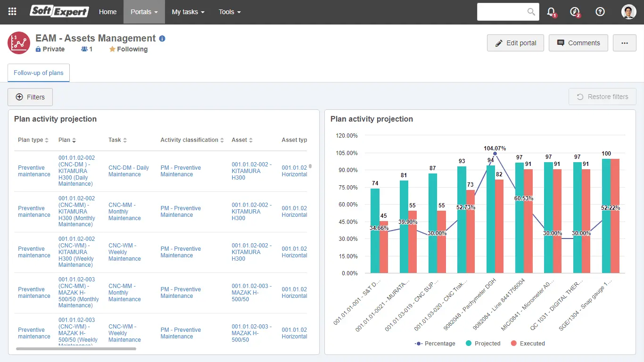Click the user profile avatar
The width and height of the screenshot is (644, 362).
(628, 12)
